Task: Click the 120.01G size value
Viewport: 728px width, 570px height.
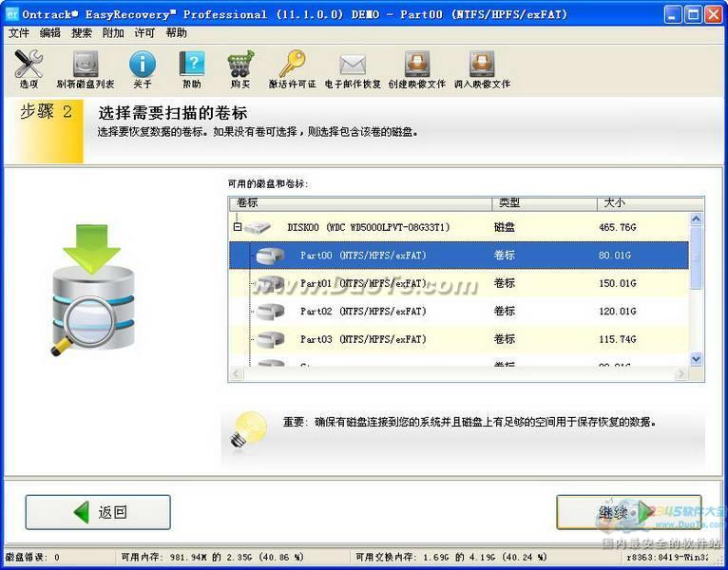Action: tap(618, 311)
